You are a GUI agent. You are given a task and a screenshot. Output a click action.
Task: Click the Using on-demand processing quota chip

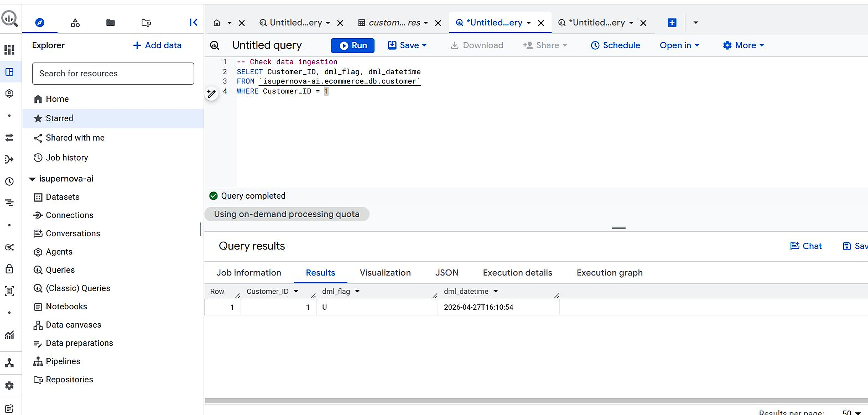pyautogui.click(x=287, y=214)
